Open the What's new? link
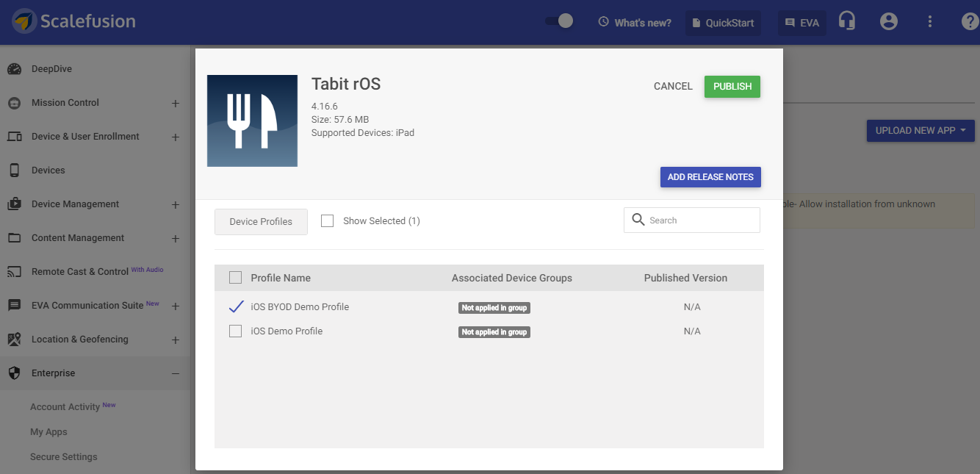This screenshot has height=474, width=980. (x=635, y=22)
